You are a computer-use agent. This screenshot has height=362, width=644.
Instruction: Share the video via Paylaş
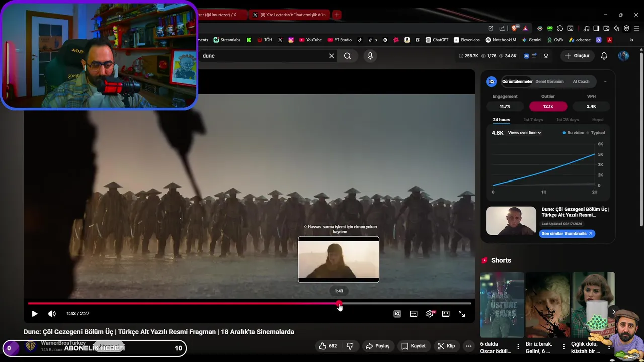[x=378, y=346]
